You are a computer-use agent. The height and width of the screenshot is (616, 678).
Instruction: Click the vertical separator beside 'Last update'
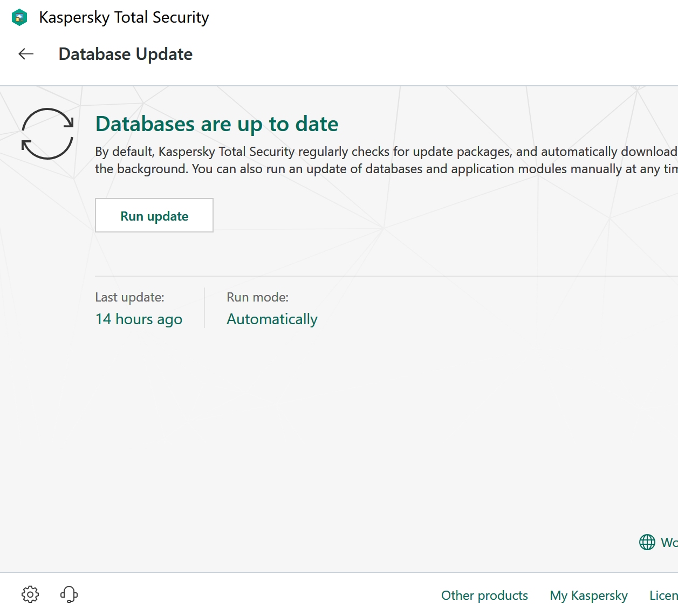tap(204, 307)
